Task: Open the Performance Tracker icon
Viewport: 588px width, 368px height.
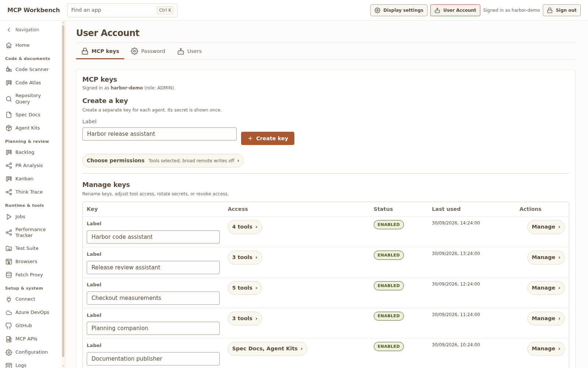Action: tap(9, 233)
